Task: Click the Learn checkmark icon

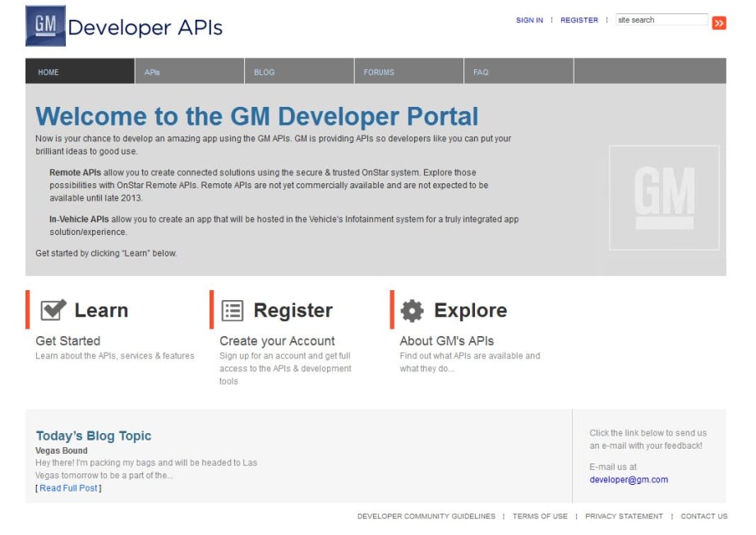Action: tap(53, 310)
